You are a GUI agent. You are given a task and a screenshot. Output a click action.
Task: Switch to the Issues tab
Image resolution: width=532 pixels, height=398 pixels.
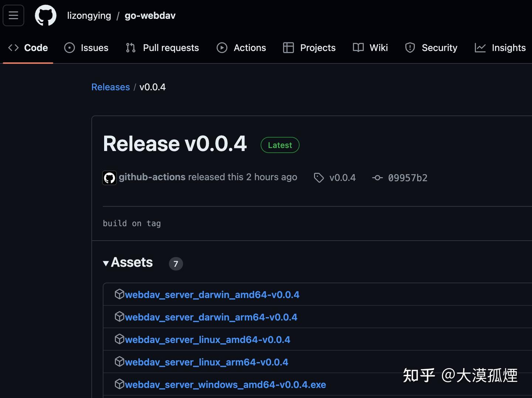pyautogui.click(x=86, y=48)
